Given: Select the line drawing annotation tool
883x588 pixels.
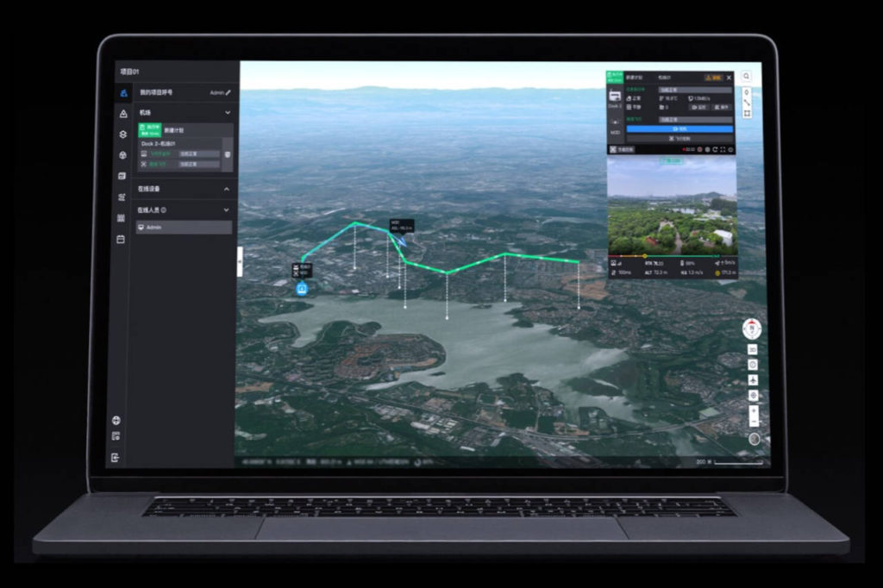Looking at the screenshot, I should point(746,103).
